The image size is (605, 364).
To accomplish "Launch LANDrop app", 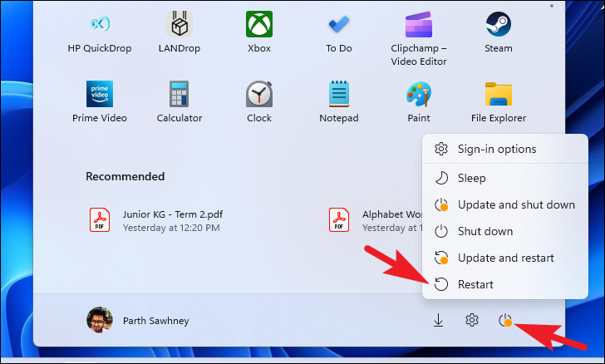I will 180,33.
